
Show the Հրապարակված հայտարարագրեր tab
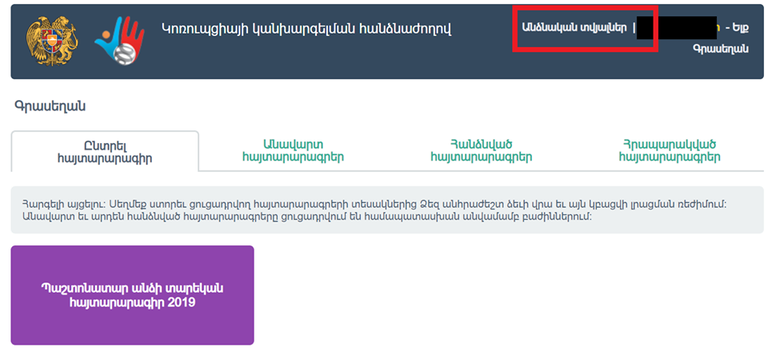click(x=670, y=151)
